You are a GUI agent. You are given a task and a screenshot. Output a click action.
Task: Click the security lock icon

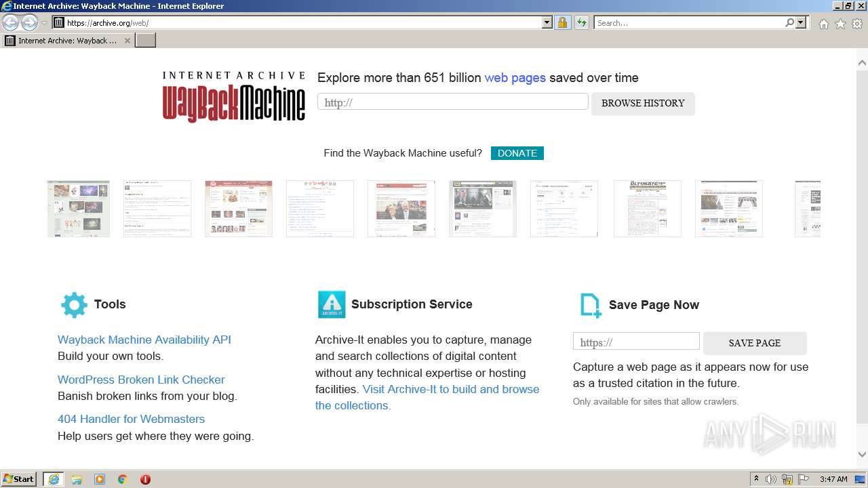(562, 23)
